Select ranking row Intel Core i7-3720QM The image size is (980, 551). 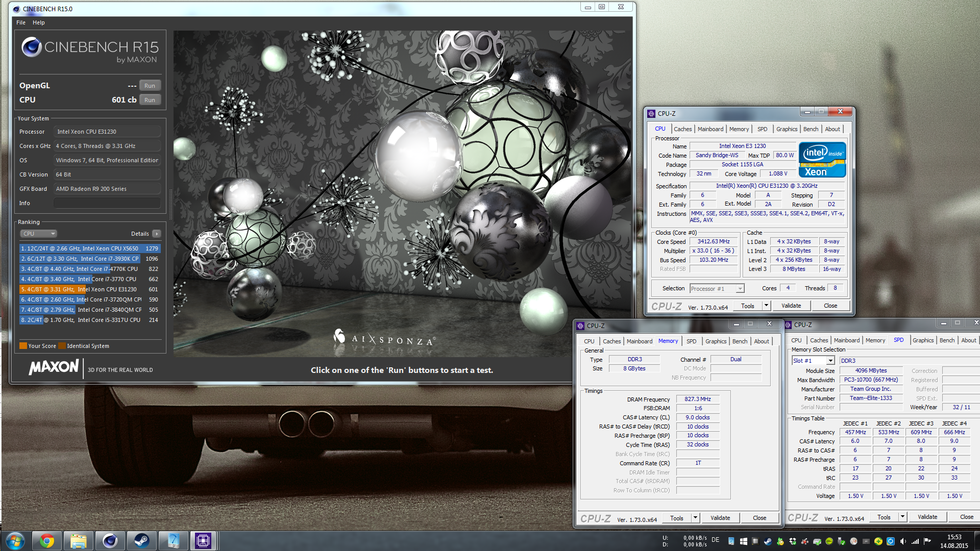(90, 299)
